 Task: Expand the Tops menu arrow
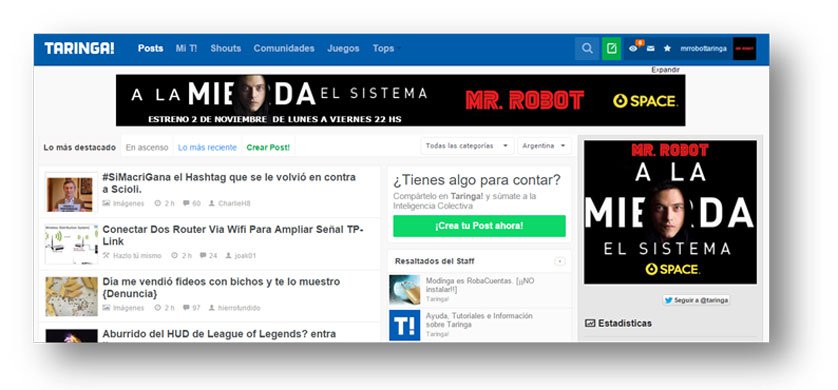click(x=399, y=49)
